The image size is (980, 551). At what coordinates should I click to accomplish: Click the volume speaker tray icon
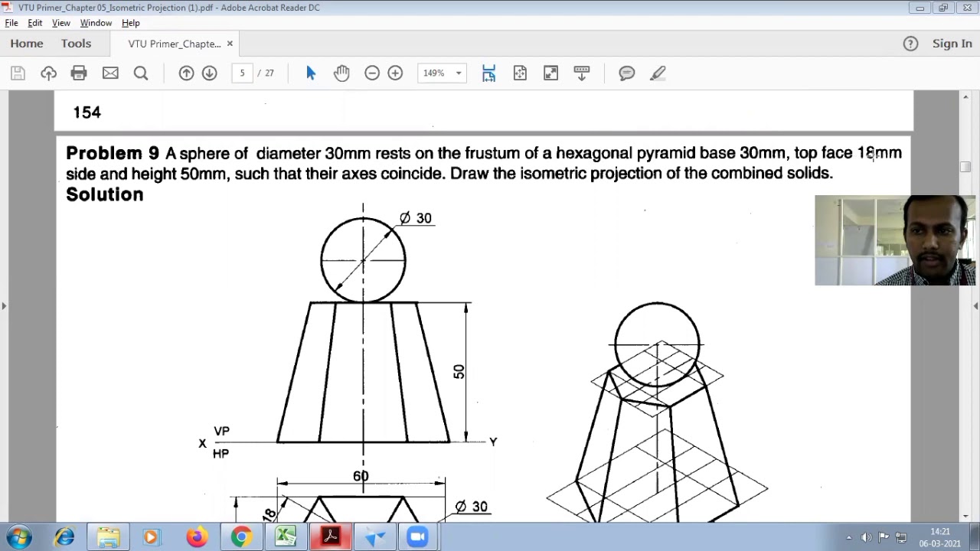[866, 537]
